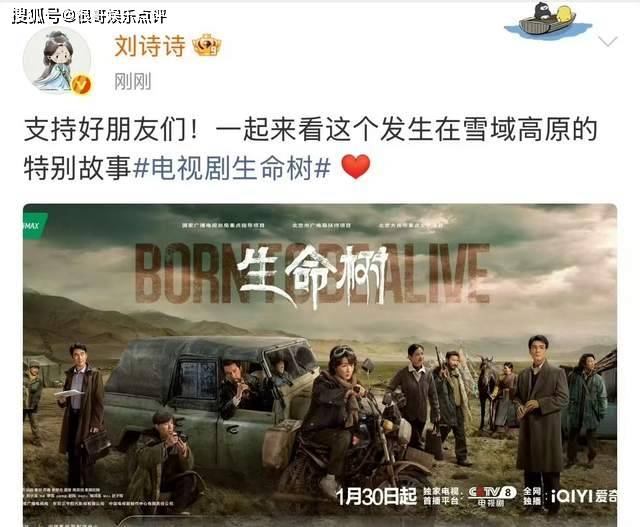Image resolution: width=640 pixels, height=527 pixels.
Task: Click the CCTV8 电视剧 channel logo
Action: tap(492, 496)
